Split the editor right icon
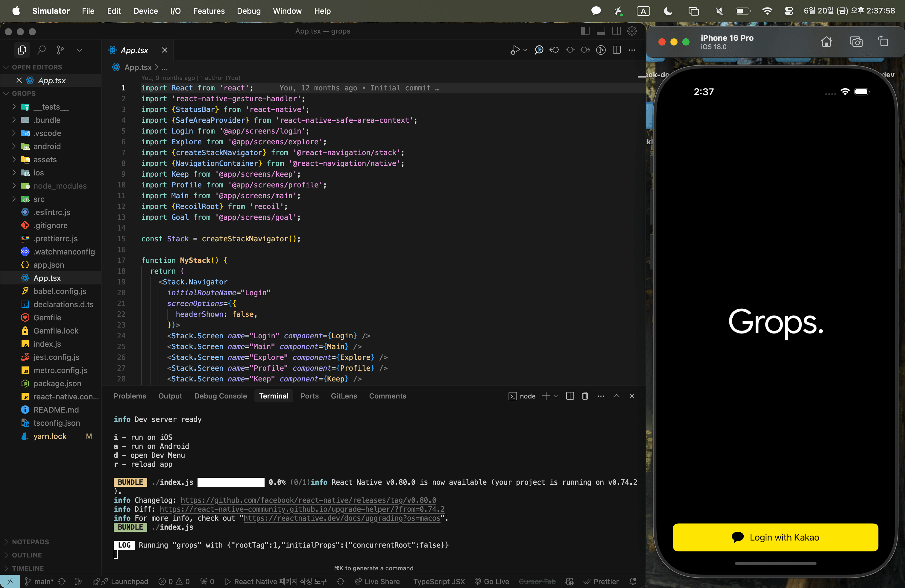The width and height of the screenshot is (905, 588). tap(617, 50)
